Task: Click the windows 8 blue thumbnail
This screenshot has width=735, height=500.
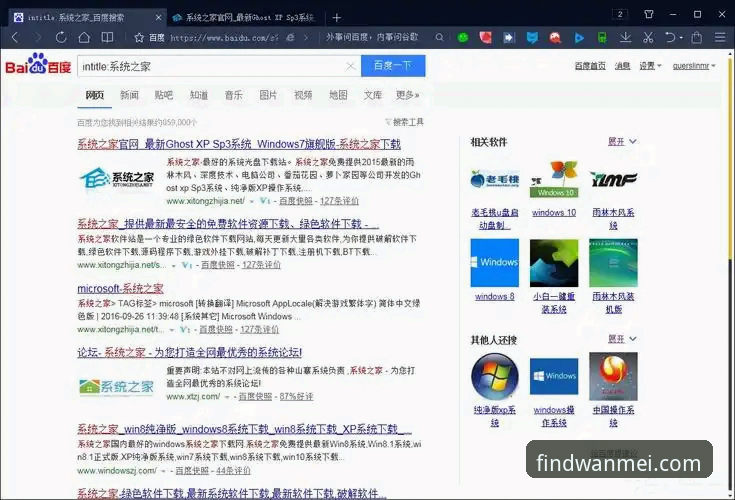Action: pyautogui.click(x=495, y=262)
